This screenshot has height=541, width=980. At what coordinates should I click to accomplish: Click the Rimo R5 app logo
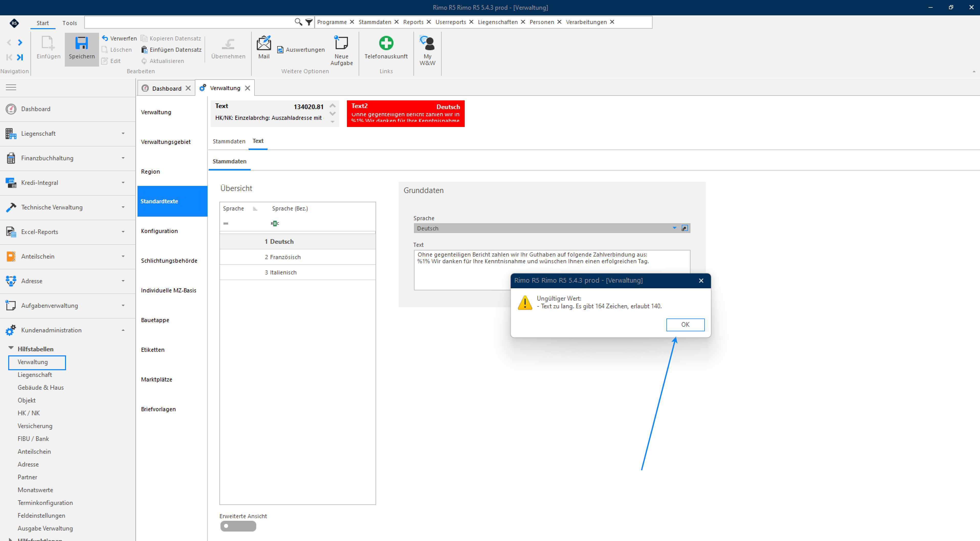14,23
